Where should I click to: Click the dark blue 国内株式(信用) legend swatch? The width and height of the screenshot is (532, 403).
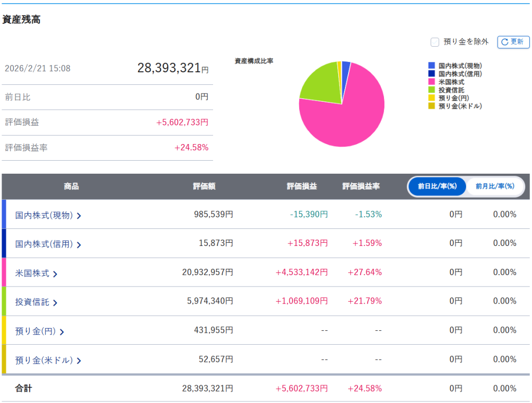431,74
